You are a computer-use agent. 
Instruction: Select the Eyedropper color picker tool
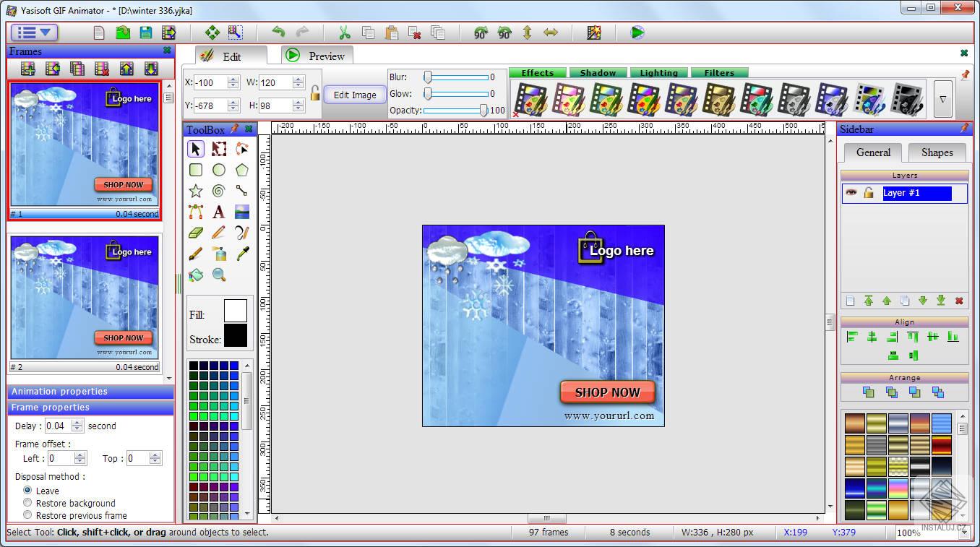(x=242, y=254)
